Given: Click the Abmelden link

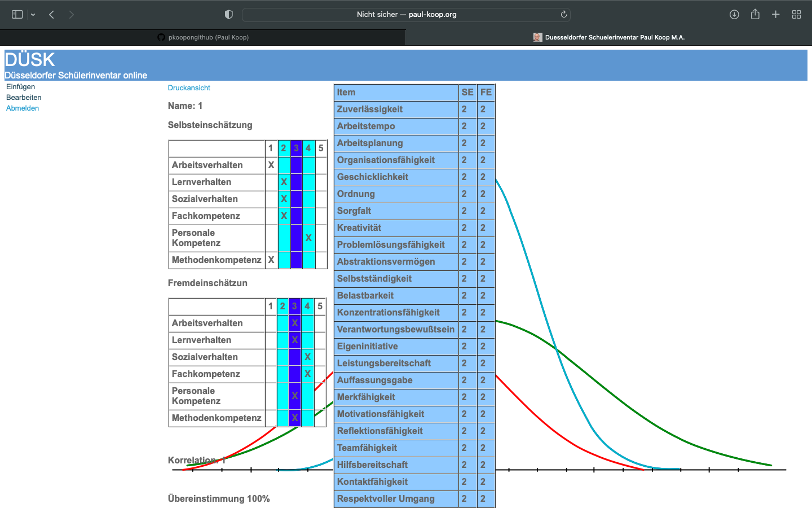Looking at the screenshot, I should pos(23,108).
